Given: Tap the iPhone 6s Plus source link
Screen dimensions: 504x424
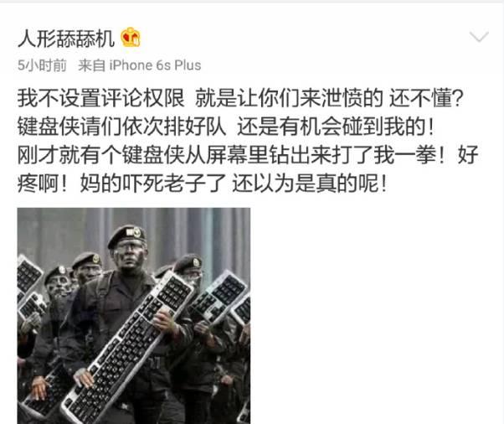Looking at the screenshot, I should click(x=155, y=65).
